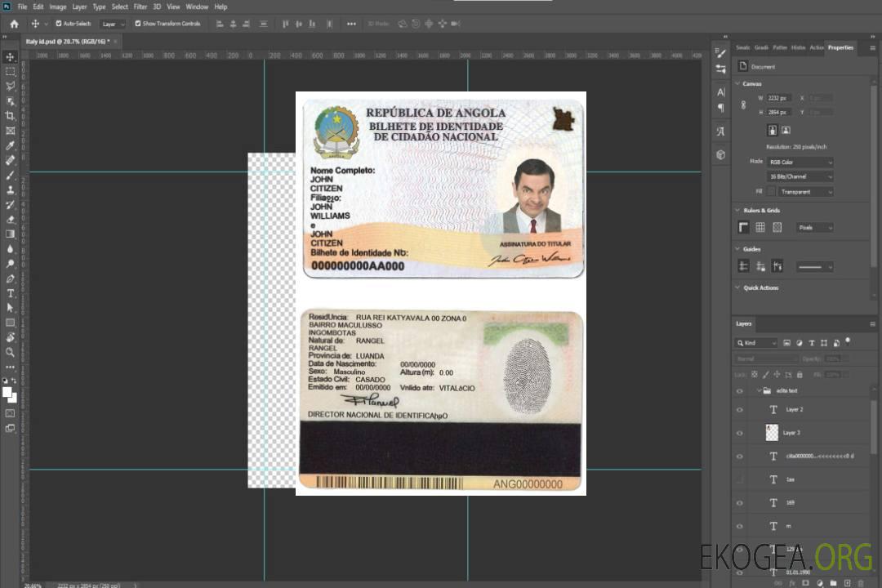Select the Move tool in the toolbar
The image size is (882, 588).
10,57
